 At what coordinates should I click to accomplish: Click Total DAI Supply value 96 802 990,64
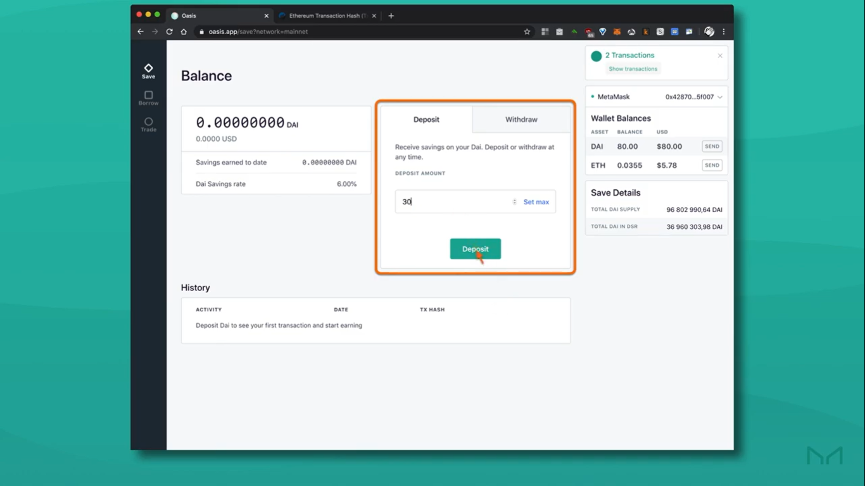pyautogui.click(x=694, y=210)
